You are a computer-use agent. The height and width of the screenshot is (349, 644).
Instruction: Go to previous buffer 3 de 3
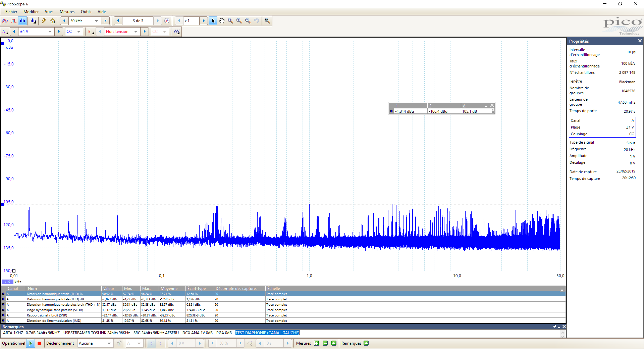coord(118,21)
